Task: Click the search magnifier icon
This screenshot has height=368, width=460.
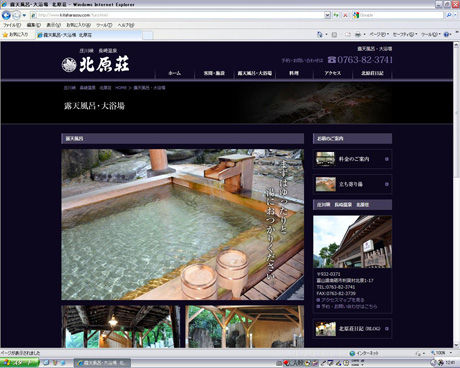Action: coord(449,15)
